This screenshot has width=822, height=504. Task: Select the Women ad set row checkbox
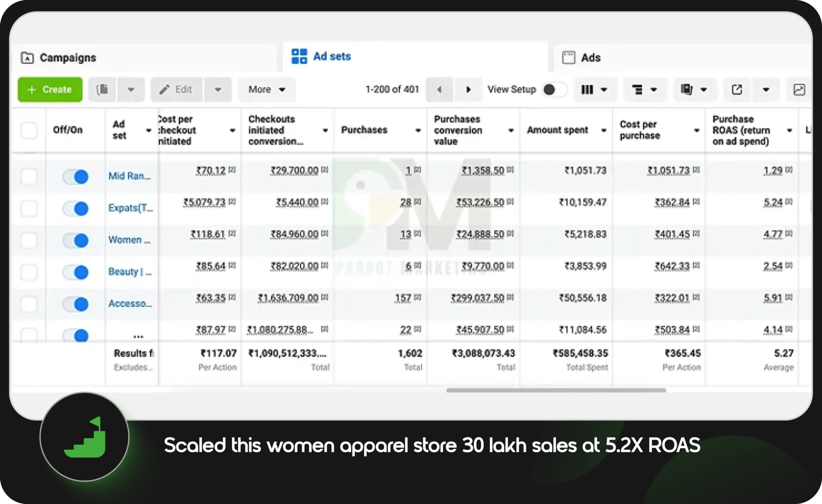[29, 240]
